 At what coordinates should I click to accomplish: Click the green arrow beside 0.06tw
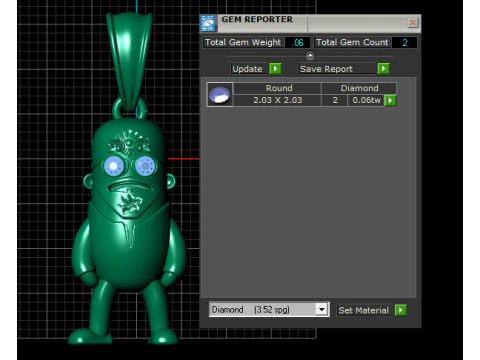pos(390,100)
